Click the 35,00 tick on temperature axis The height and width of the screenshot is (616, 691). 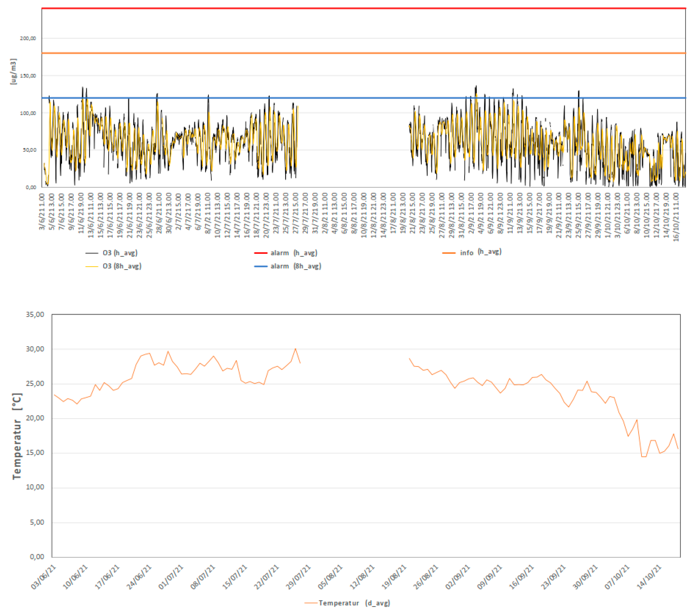point(35,314)
